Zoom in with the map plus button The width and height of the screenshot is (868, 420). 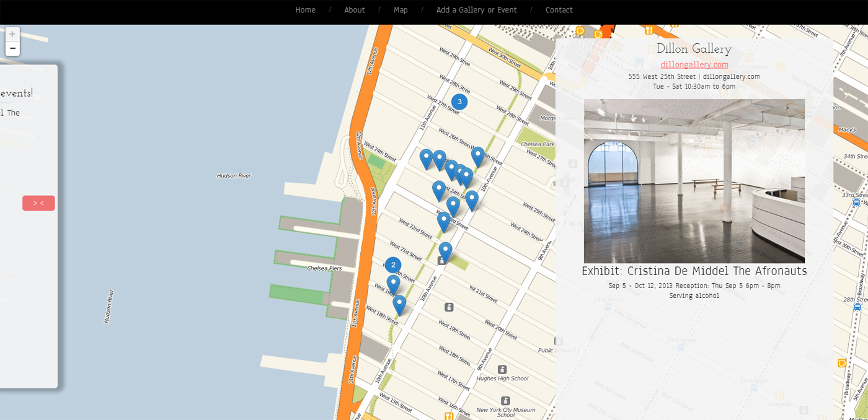pyautogui.click(x=12, y=34)
